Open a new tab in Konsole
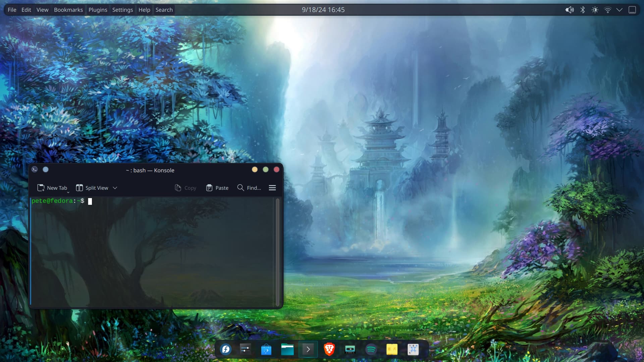Screen dimensions: 644x362 click(52, 188)
